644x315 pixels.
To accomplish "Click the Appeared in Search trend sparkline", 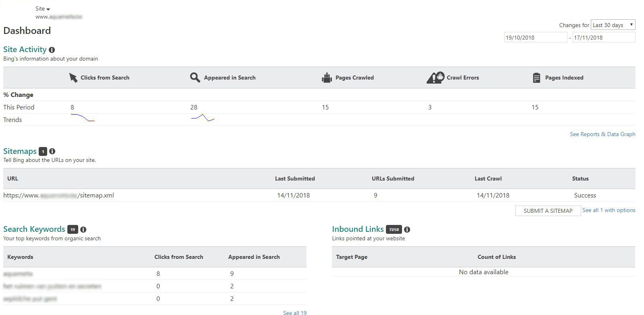I will (x=202, y=118).
